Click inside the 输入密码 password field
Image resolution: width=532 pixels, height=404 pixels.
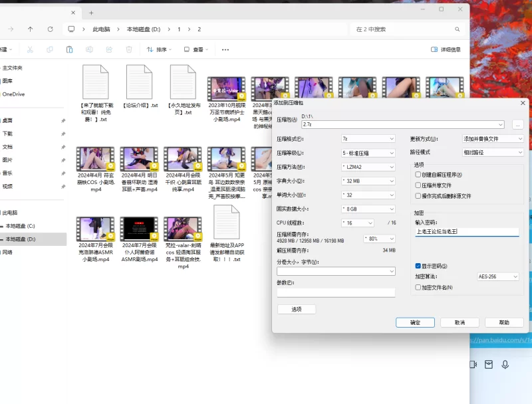pyautogui.click(x=465, y=232)
